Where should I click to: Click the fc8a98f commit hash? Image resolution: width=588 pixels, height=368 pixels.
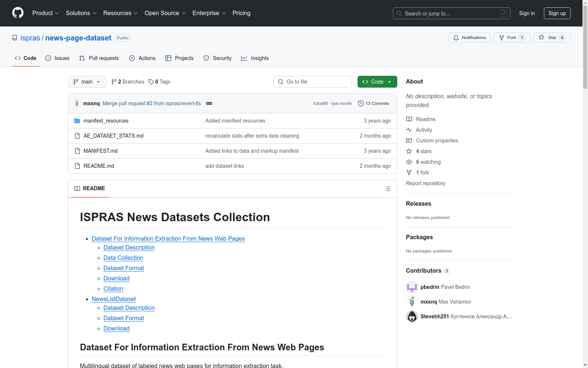pos(320,103)
